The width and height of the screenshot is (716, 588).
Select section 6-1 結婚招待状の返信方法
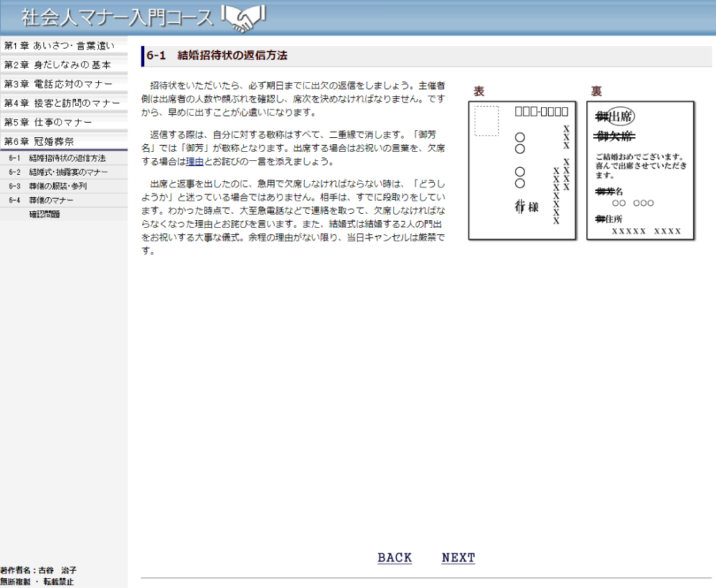point(67,159)
